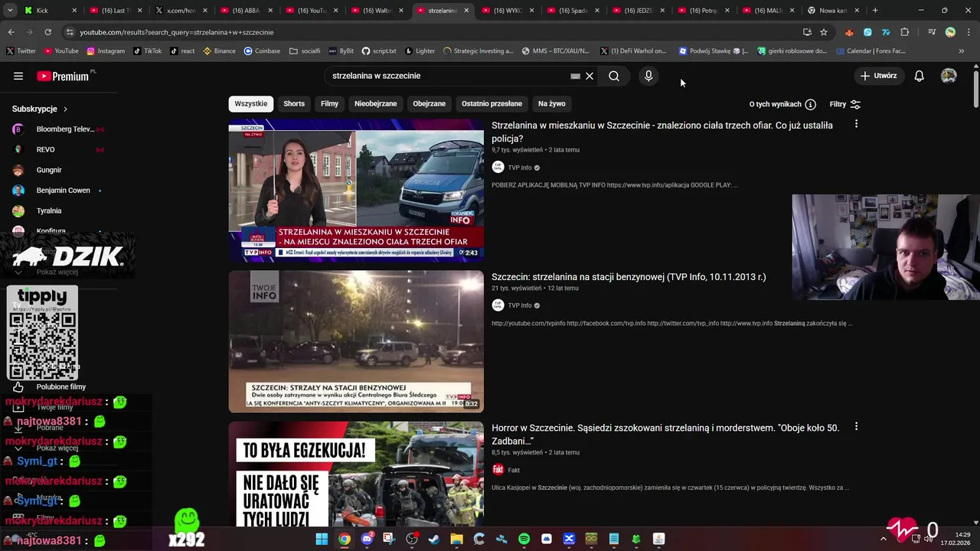This screenshot has height=551, width=980.
Task: Reload the page in Chrome
Action: (47, 32)
